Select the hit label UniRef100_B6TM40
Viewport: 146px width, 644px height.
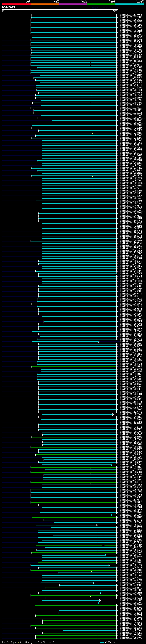point(131,95)
